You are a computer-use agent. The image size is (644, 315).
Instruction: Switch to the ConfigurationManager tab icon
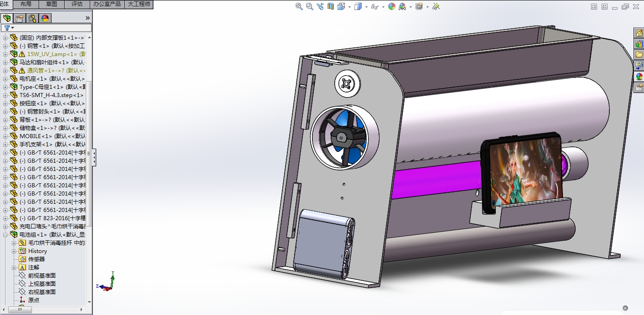[32, 18]
